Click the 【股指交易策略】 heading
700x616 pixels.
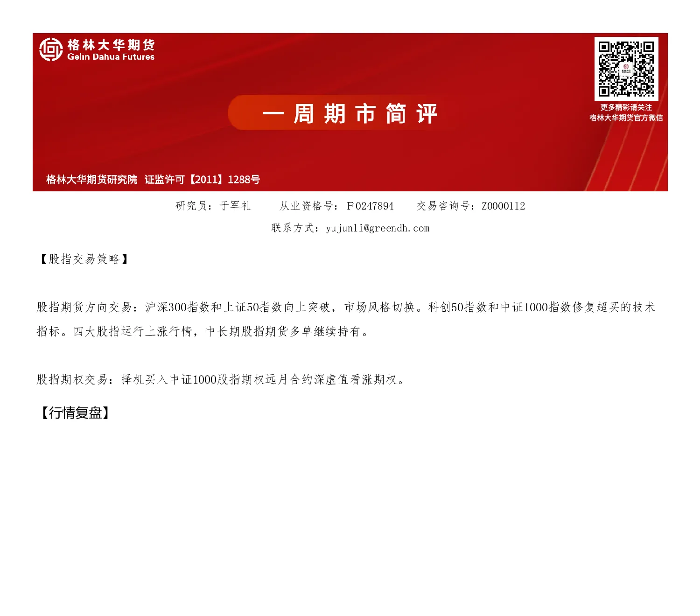tap(84, 259)
